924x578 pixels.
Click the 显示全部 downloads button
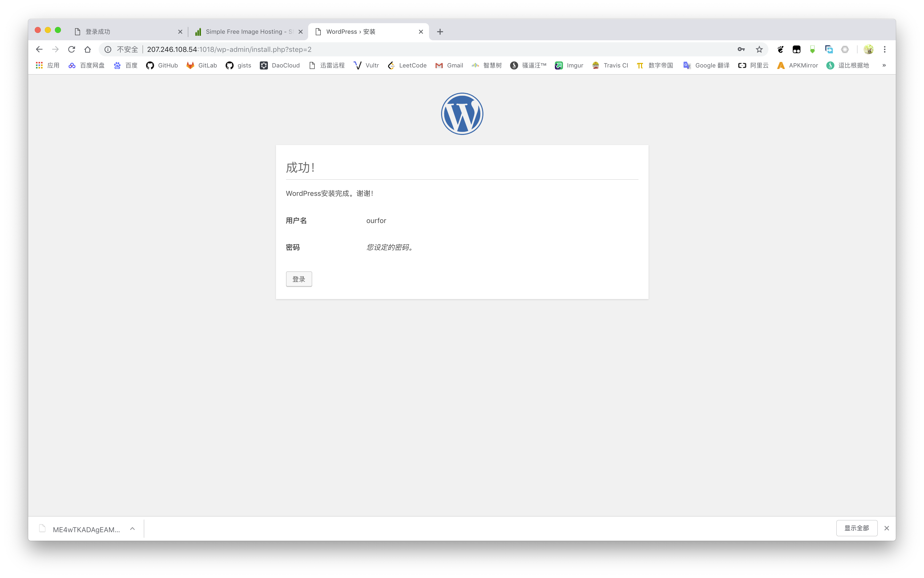[857, 528]
